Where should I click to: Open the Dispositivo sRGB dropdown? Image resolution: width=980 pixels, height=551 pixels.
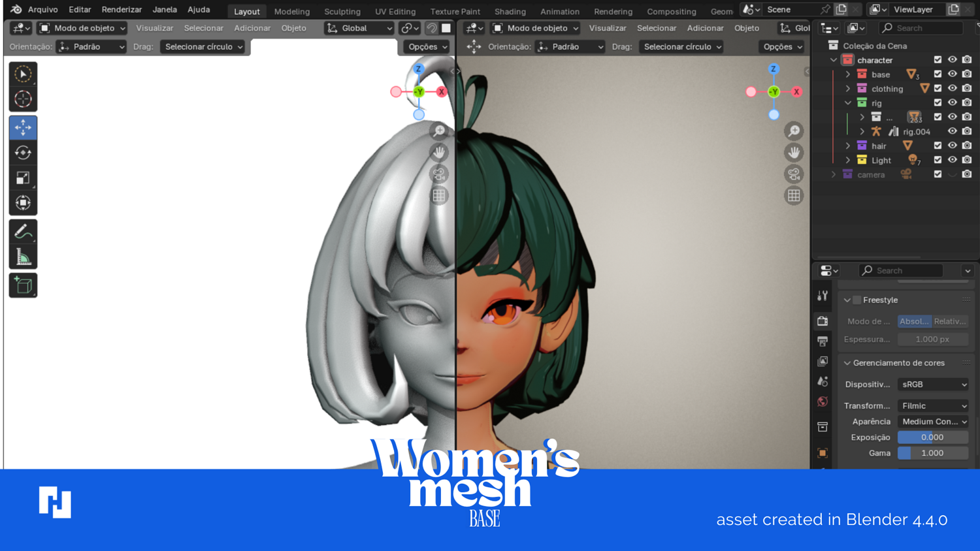[x=933, y=385]
